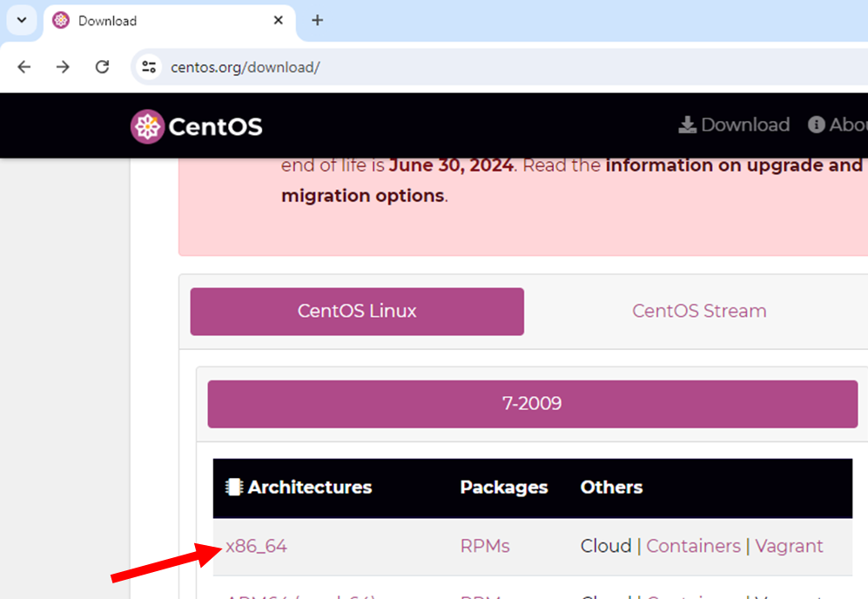Open the x86_64 architecture link

click(256, 547)
